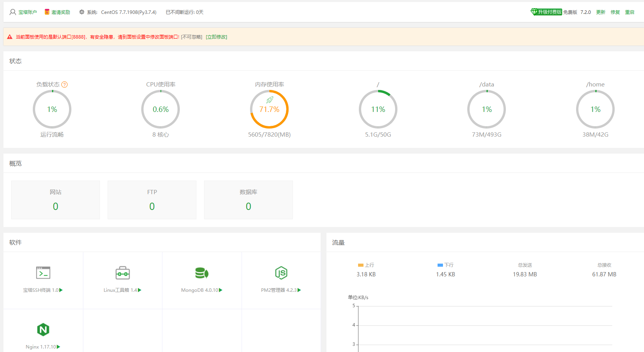Click the 升级付费版 upgrade button
This screenshot has height=352, width=644.
[546, 12]
